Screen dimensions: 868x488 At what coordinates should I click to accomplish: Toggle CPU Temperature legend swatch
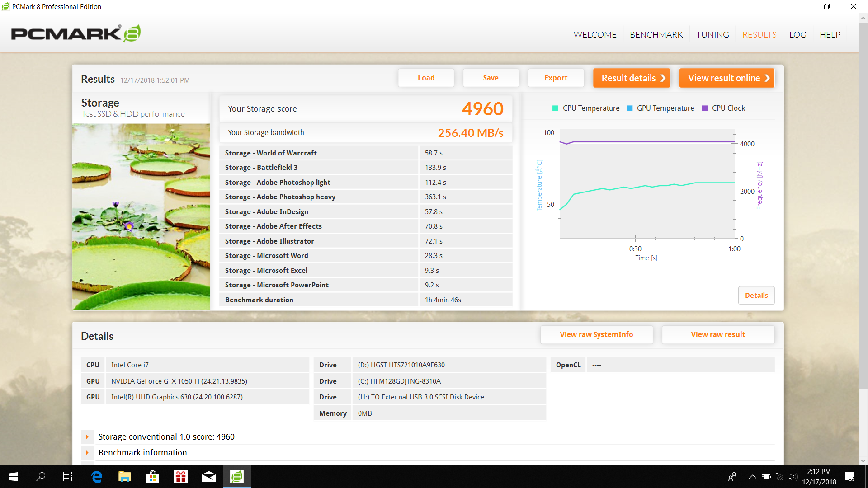[x=555, y=108]
